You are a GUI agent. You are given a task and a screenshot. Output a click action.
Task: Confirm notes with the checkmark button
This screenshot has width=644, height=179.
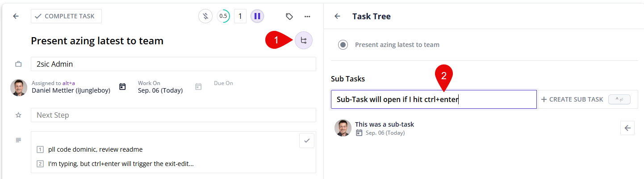307,141
